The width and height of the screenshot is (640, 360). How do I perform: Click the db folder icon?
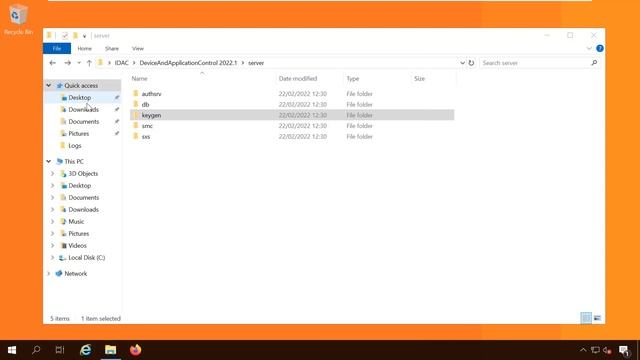[136, 104]
